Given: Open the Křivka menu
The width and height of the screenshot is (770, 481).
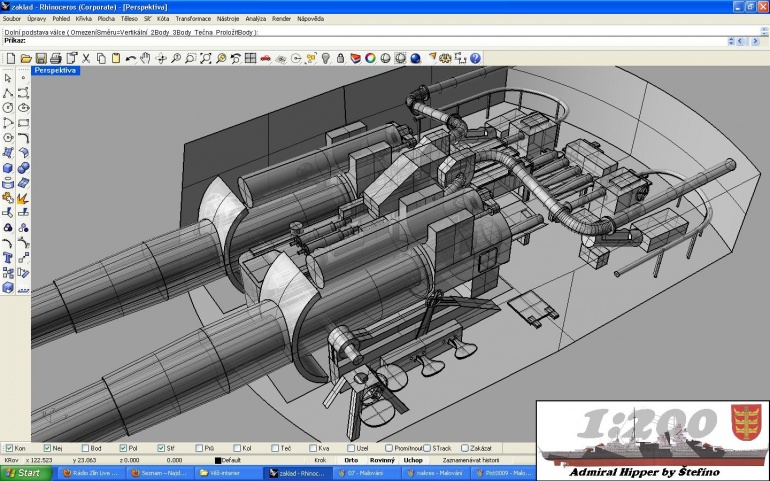Looking at the screenshot, I should point(83,19).
